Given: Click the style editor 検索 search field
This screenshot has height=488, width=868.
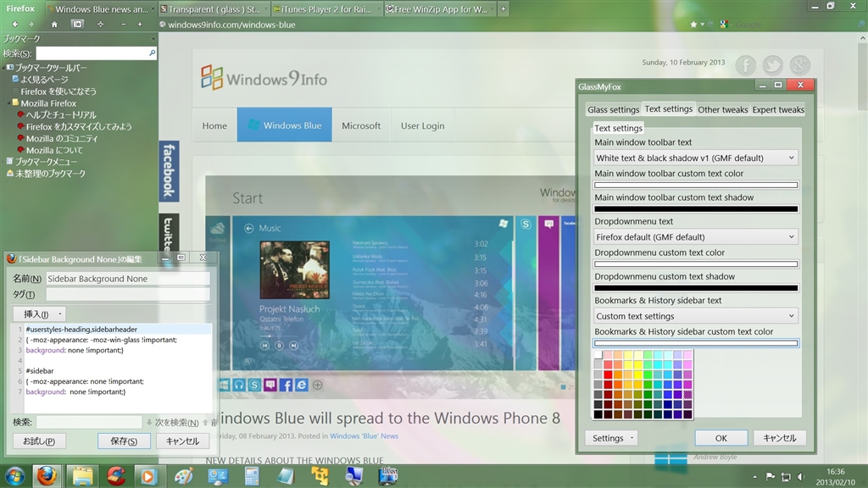Looking at the screenshot, I should [89, 422].
